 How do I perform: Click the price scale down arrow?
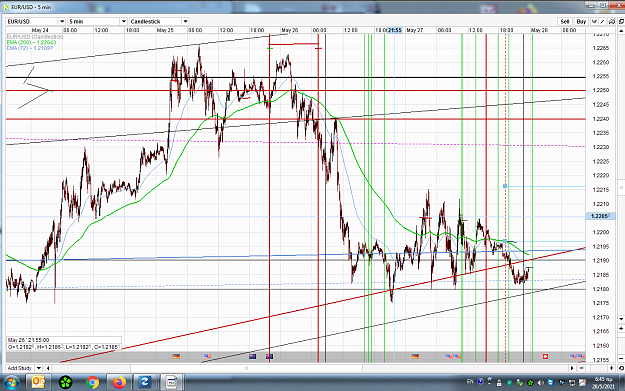pyautogui.click(x=621, y=319)
